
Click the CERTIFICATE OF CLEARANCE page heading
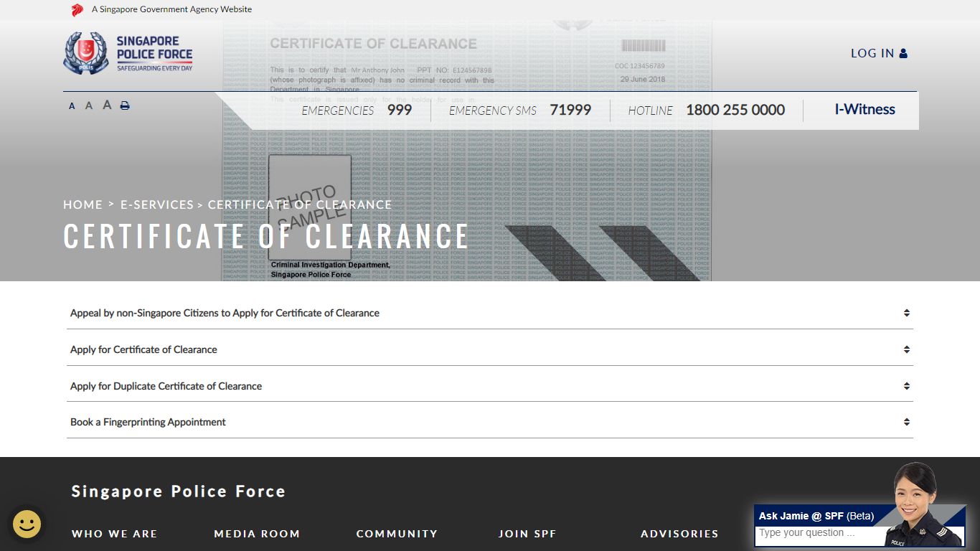click(x=265, y=236)
